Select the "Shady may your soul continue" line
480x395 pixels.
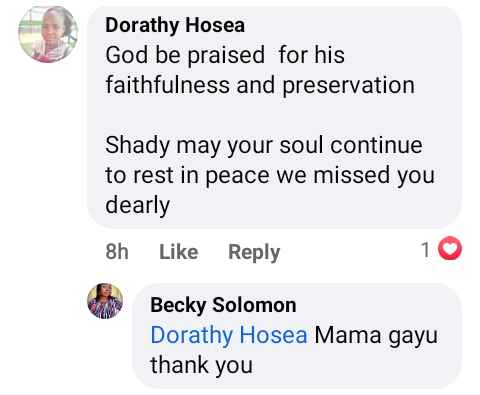click(264, 146)
